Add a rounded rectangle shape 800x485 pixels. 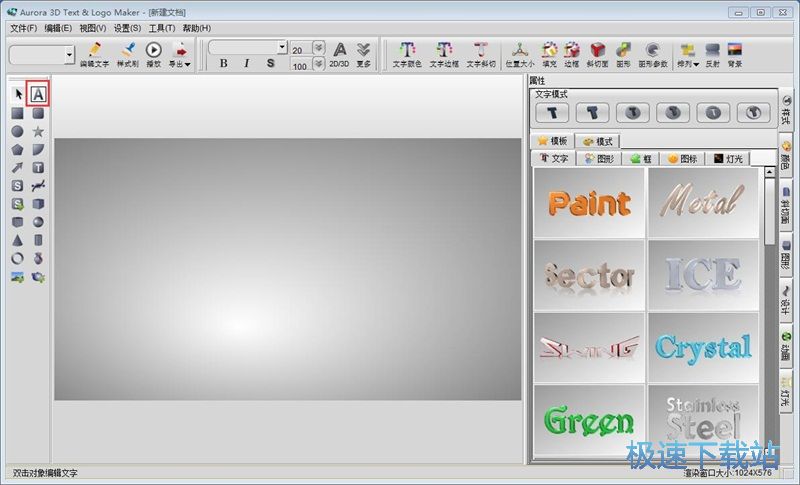pos(38,113)
